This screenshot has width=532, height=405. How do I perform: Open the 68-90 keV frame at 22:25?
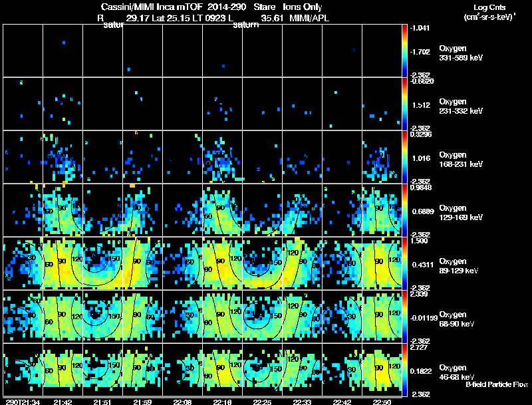[262, 317]
